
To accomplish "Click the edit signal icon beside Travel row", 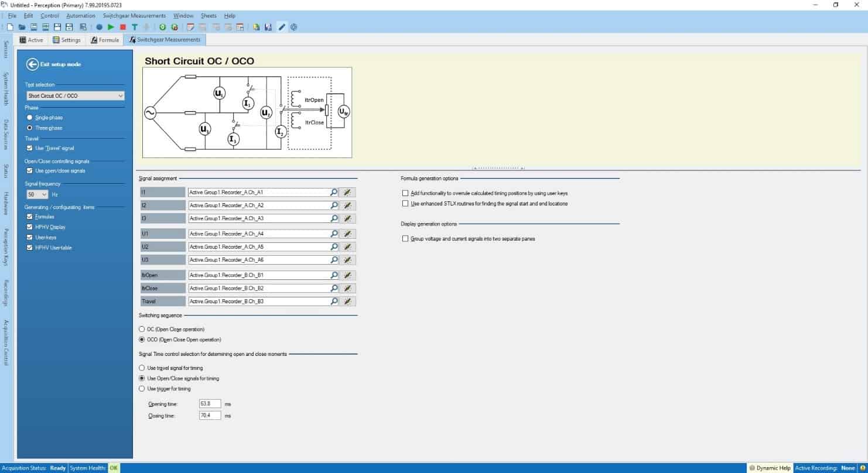I will [x=347, y=301].
